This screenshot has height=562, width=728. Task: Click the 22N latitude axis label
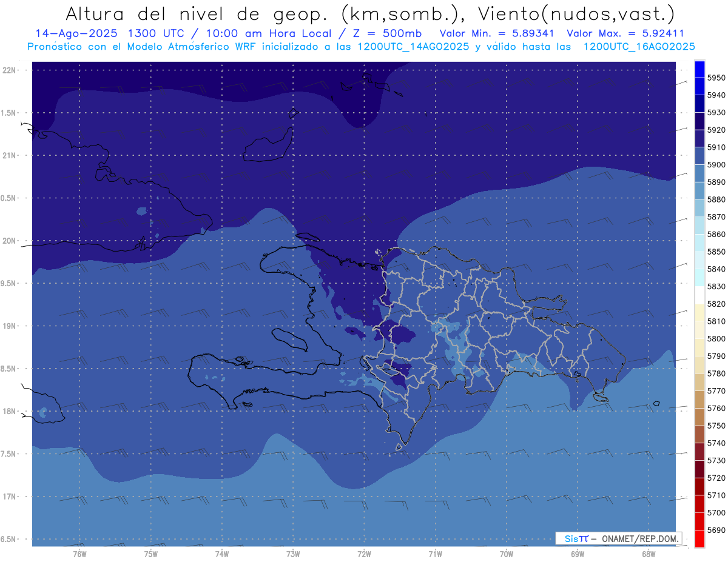11,70
